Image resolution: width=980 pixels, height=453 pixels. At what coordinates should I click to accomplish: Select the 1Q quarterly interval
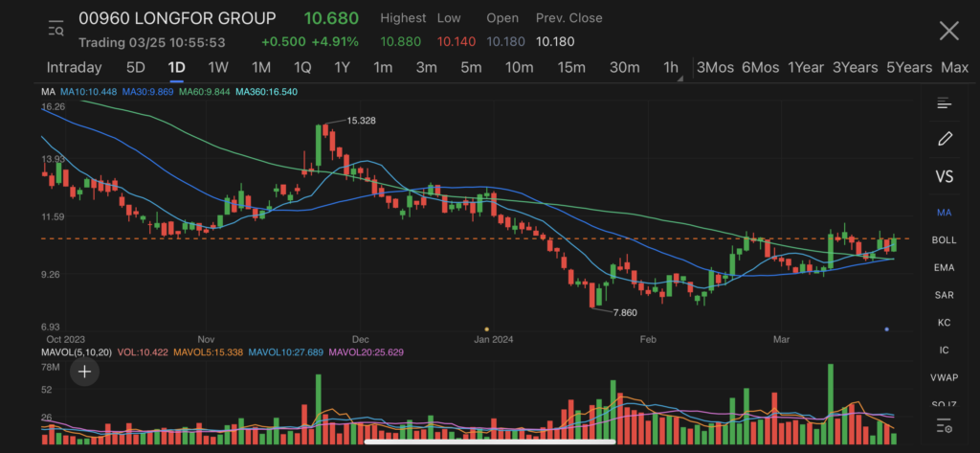[x=301, y=67]
